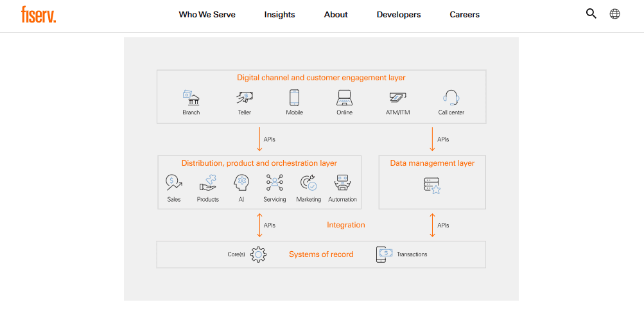Open the Who We Serve menu
This screenshot has height=318, width=644.
click(207, 14)
